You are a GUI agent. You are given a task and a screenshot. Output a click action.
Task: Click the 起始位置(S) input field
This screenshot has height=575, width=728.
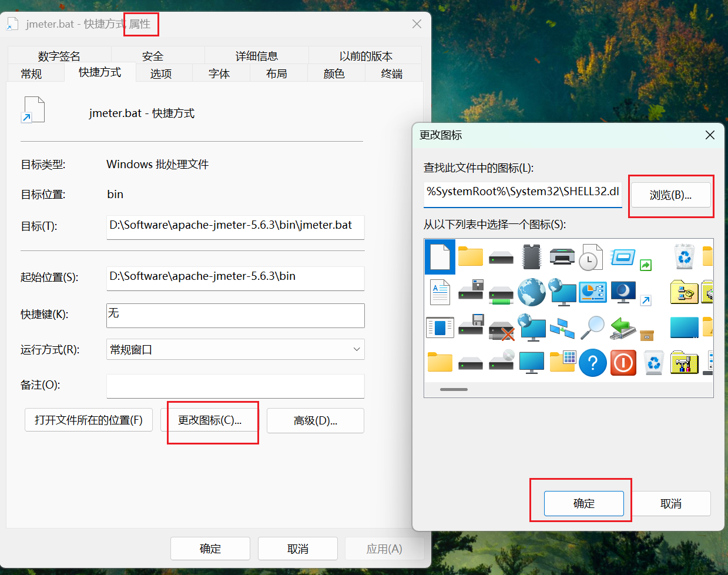click(x=236, y=278)
